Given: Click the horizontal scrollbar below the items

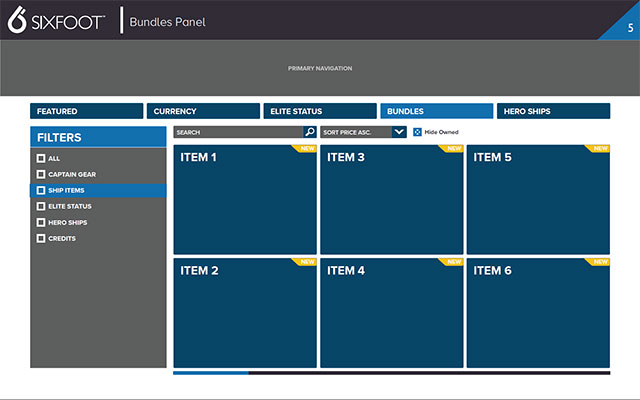Looking at the screenshot, I should 391,373.
